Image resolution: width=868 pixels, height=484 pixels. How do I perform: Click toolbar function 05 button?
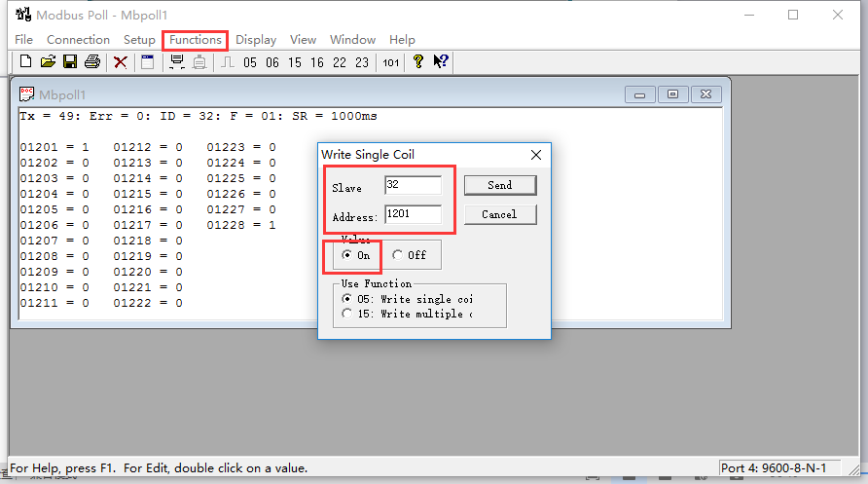tap(250, 62)
